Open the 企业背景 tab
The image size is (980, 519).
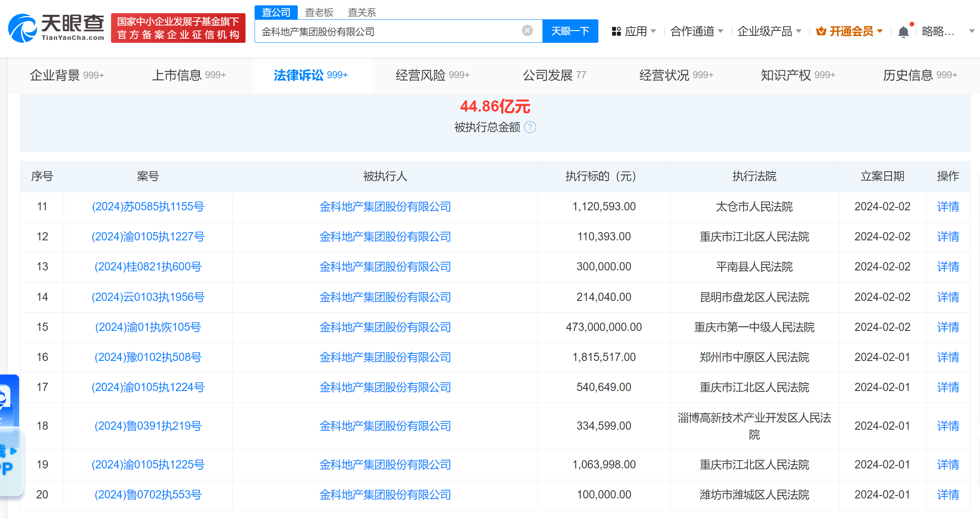tap(67, 75)
